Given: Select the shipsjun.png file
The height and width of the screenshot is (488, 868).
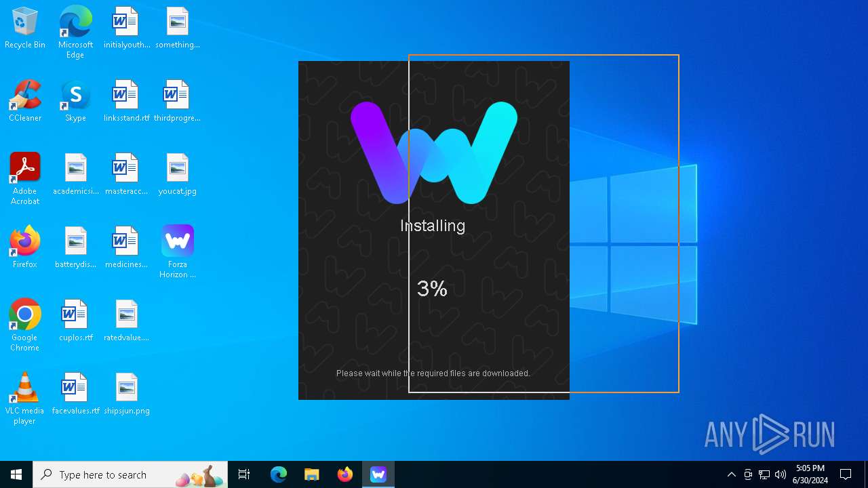Looking at the screenshot, I should click(x=127, y=394).
